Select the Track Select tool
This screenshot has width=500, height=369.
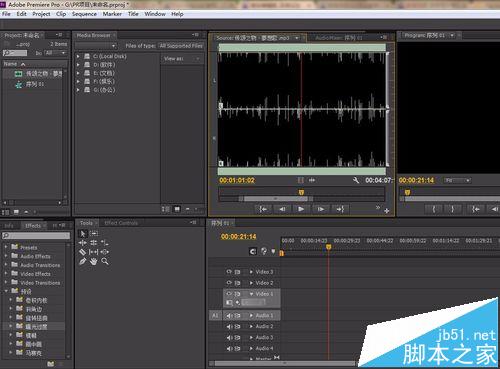[x=94, y=234]
